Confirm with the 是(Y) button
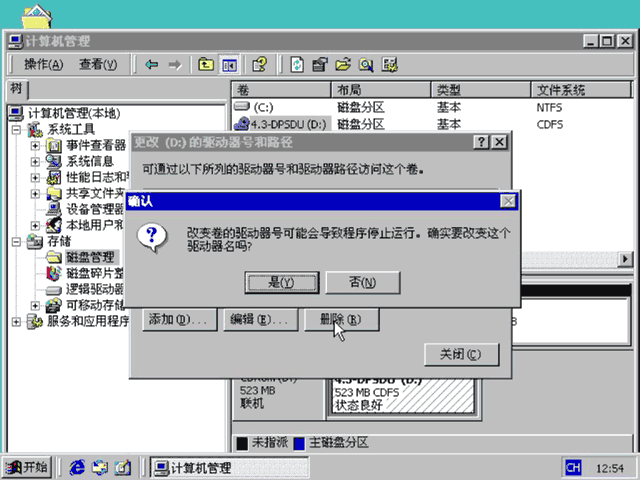The image size is (640, 480). [x=282, y=282]
